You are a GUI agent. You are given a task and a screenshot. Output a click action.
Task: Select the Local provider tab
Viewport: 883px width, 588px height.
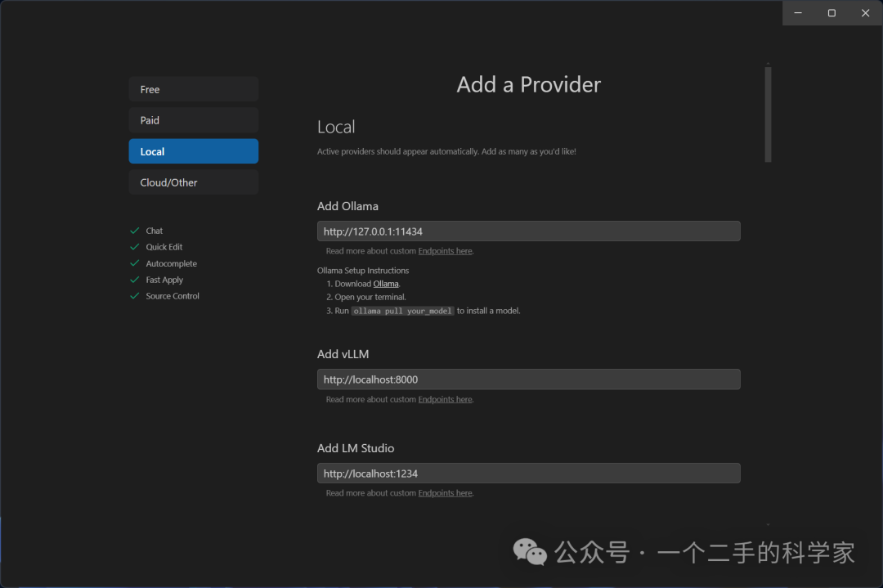193,151
